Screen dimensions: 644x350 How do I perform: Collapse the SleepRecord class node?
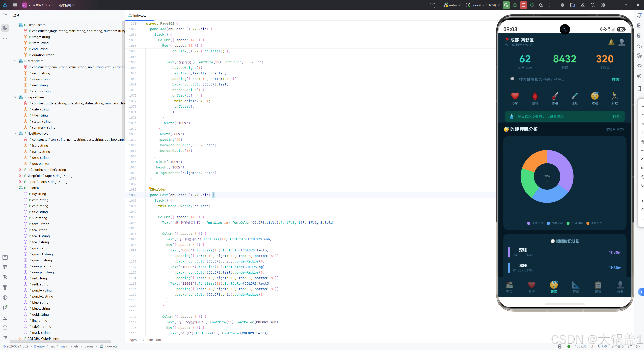(15, 25)
